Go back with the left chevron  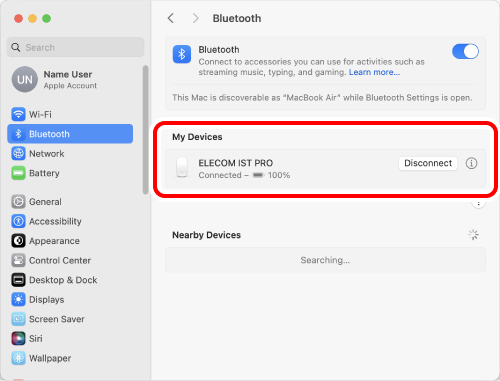[x=171, y=18]
